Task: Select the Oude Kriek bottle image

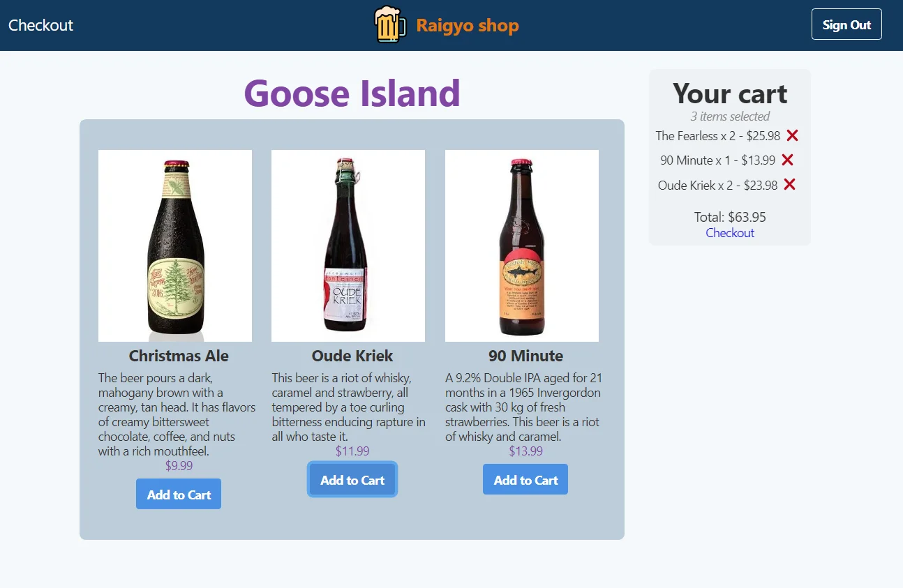Action: coord(348,246)
